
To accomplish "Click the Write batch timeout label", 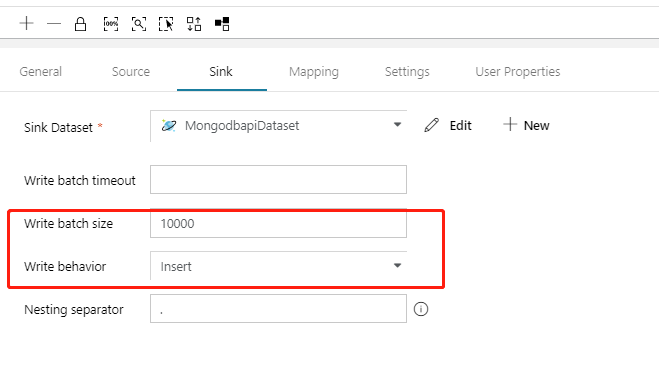I will coord(80,180).
